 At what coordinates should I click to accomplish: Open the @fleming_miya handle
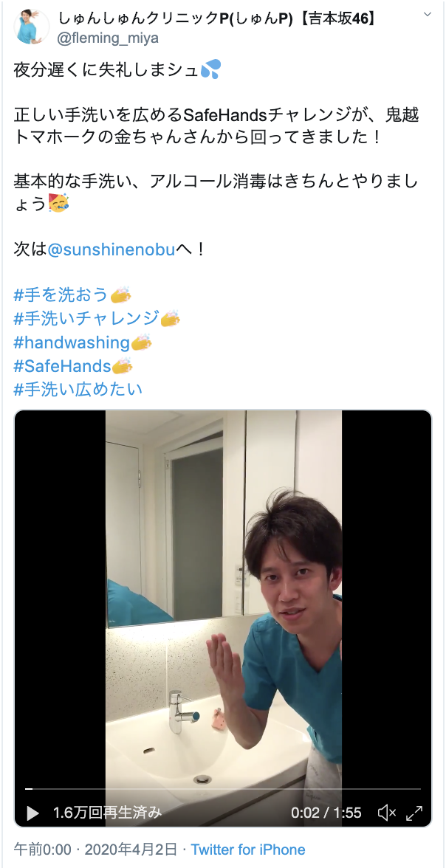point(109,38)
